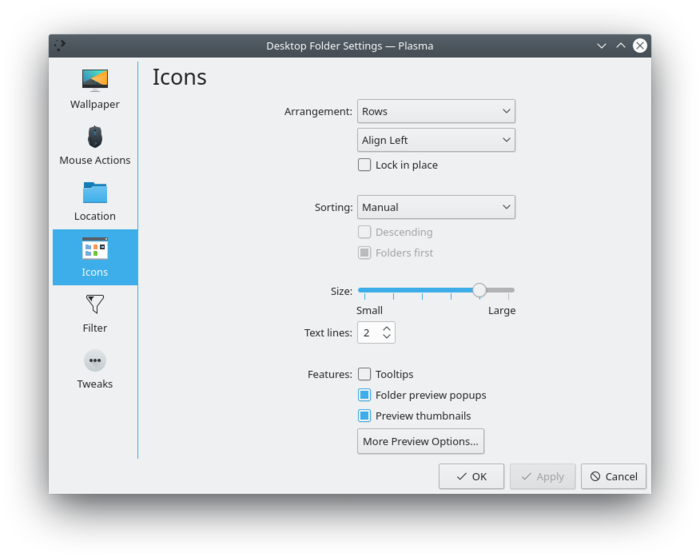Select the Mouse Actions icon

(x=95, y=136)
